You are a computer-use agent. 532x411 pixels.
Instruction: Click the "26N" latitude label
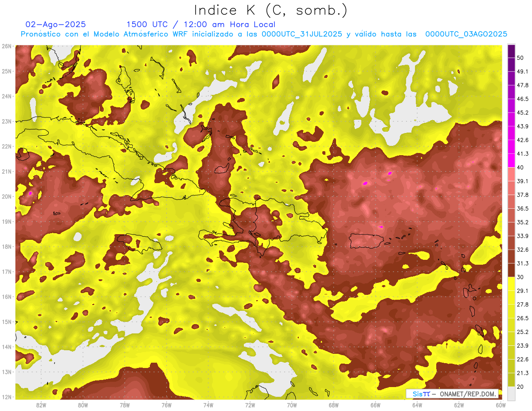[x=7, y=46]
